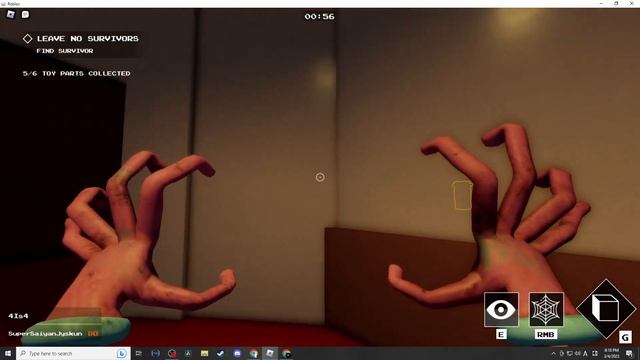The image size is (640, 360).
Task: Open Task View on the taskbar
Action: point(138,353)
